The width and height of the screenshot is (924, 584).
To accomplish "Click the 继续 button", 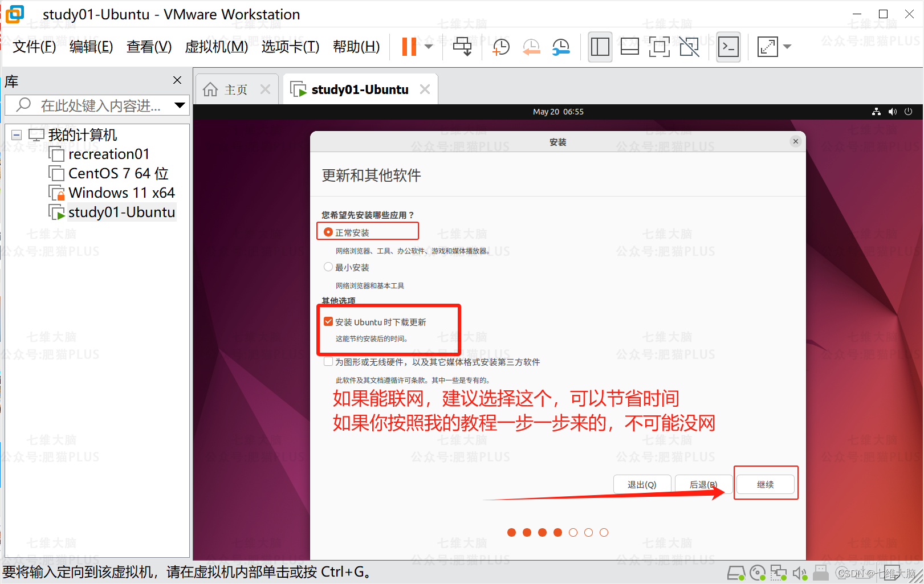I will [765, 484].
